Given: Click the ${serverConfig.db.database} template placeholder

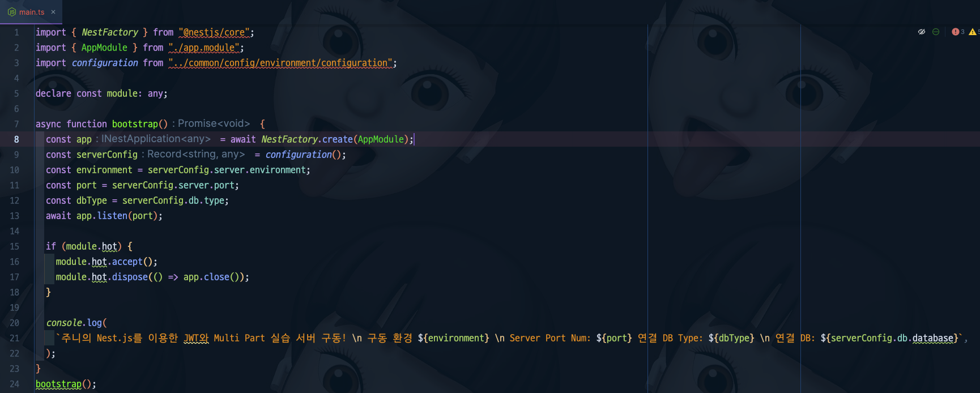Looking at the screenshot, I should click(x=889, y=338).
